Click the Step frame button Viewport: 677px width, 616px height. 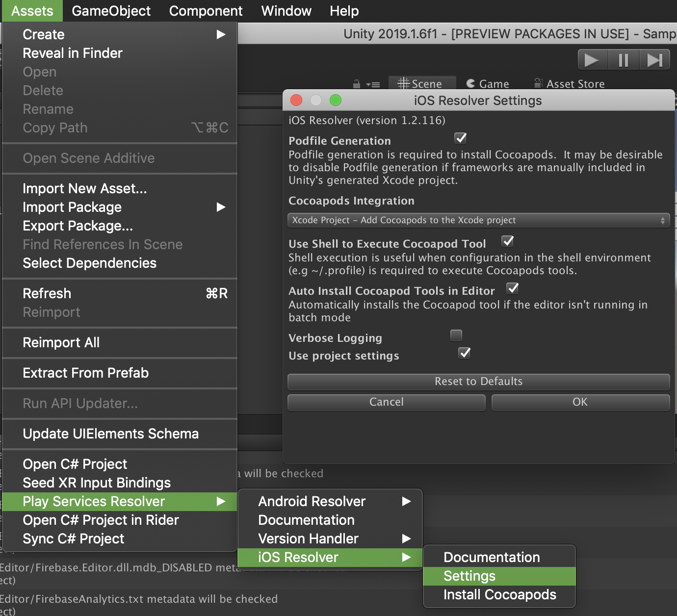click(655, 60)
